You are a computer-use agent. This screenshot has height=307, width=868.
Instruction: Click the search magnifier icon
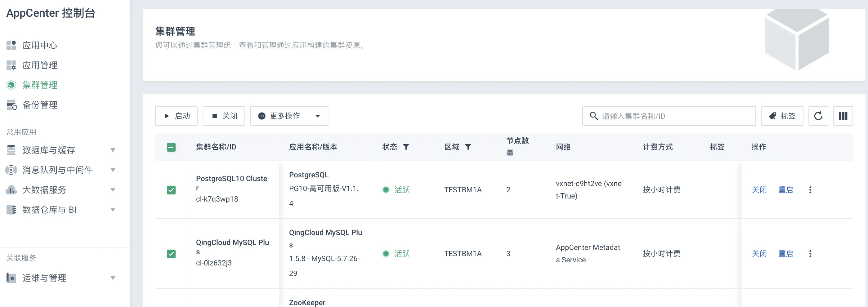[x=594, y=116]
